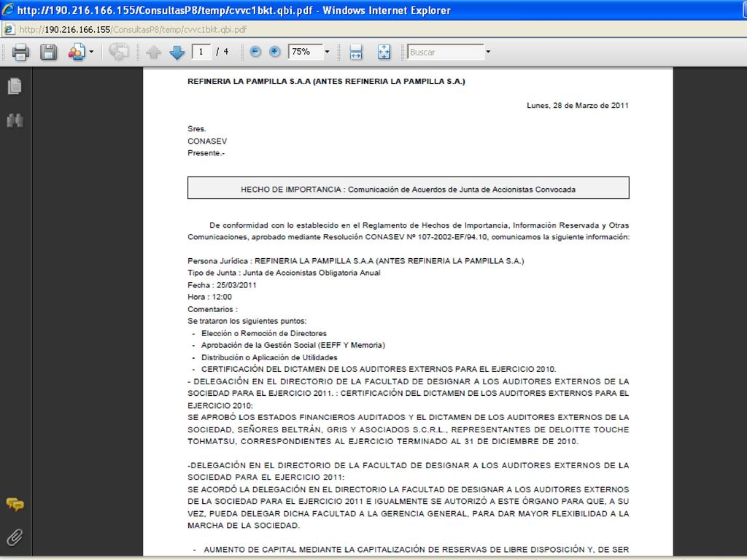Screen dimensions: 747x560
Task: Print the PDF document
Action: 20,52
